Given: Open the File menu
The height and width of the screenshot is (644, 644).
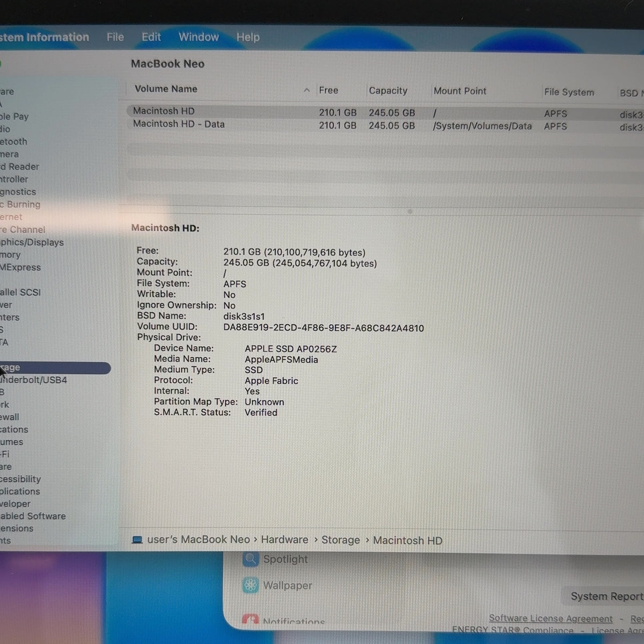Looking at the screenshot, I should pos(115,37).
